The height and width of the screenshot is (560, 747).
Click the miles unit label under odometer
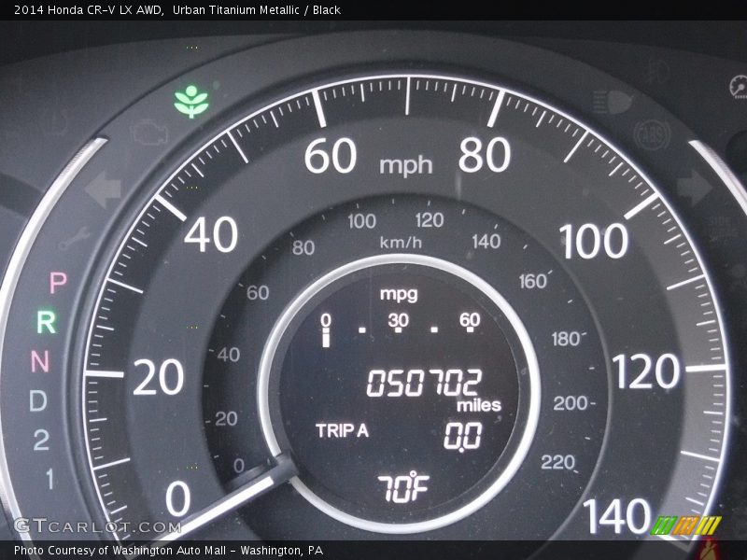(479, 405)
